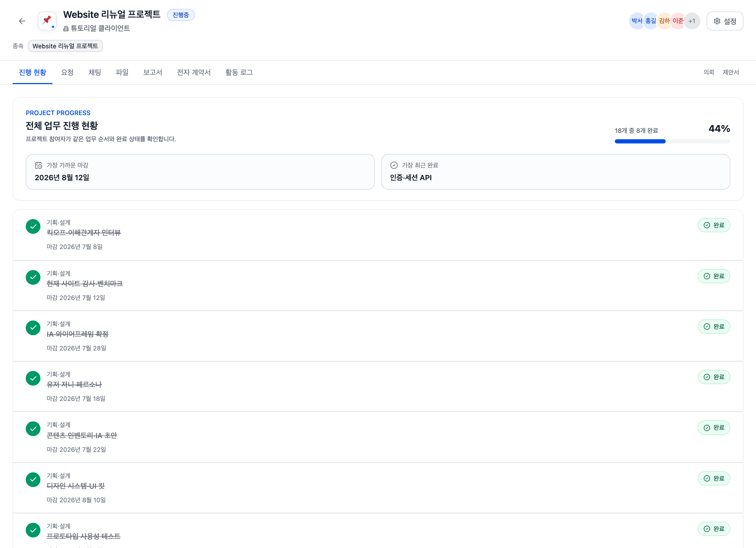Image resolution: width=756 pixels, height=548 pixels.
Task: Select the Website 리뉴얼 프로젝트 종속 chip
Action: click(65, 46)
